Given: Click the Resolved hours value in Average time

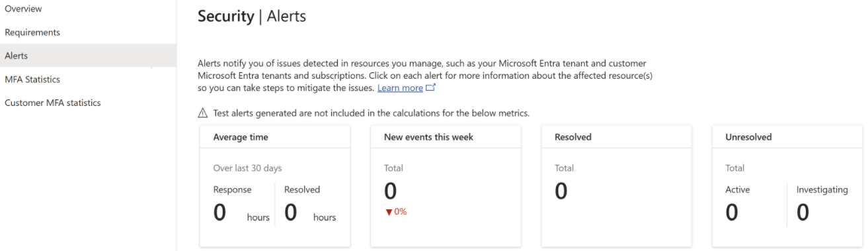Looking at the screenshot, I should 290,213.
